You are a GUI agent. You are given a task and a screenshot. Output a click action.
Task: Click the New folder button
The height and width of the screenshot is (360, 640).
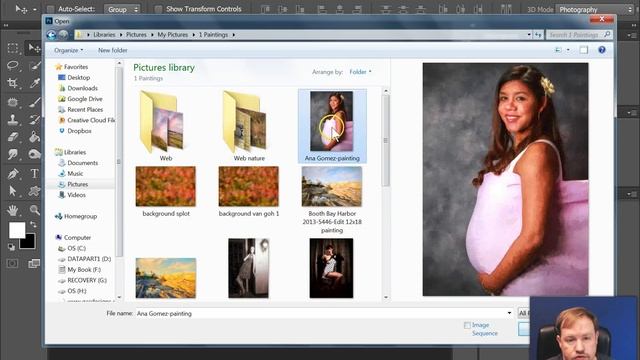tap(113, 50)
